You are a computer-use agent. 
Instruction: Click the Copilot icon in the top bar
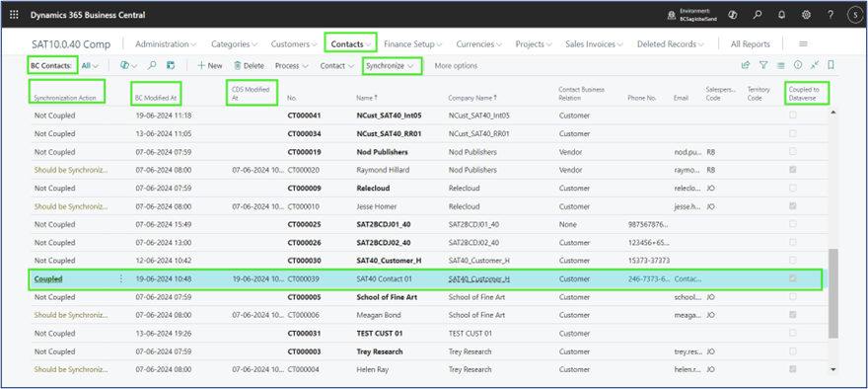pyautogui.click(x=732, y=15)
